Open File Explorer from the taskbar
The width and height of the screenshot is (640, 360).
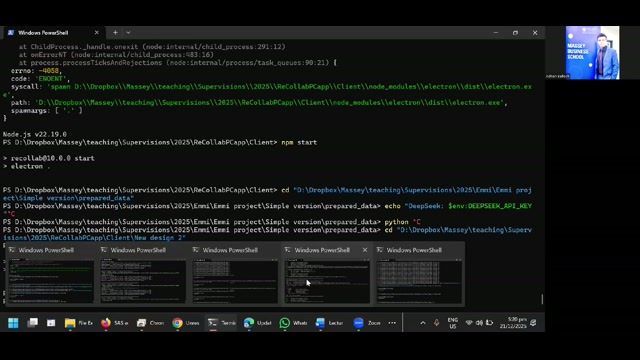(x=78, y=323)
